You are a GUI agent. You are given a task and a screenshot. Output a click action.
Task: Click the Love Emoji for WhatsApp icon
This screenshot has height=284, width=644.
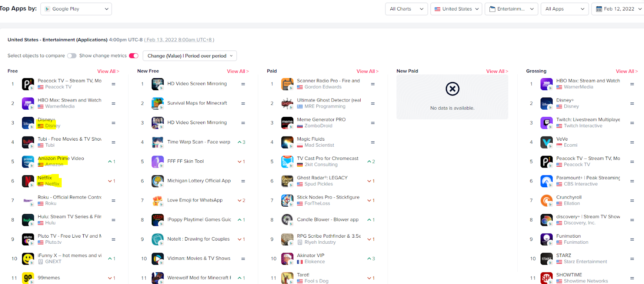pyautogui.click(x=157, y=200)
